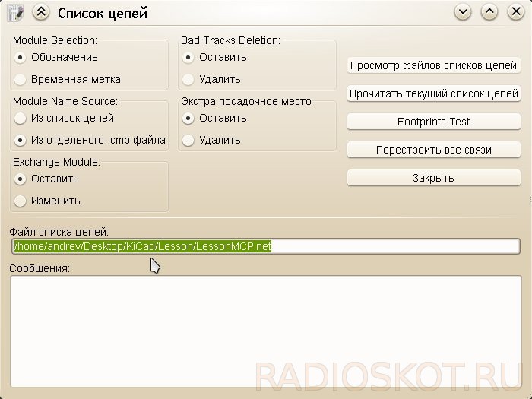Click the Список цепей window title text
532x399 pixels.
103,14
